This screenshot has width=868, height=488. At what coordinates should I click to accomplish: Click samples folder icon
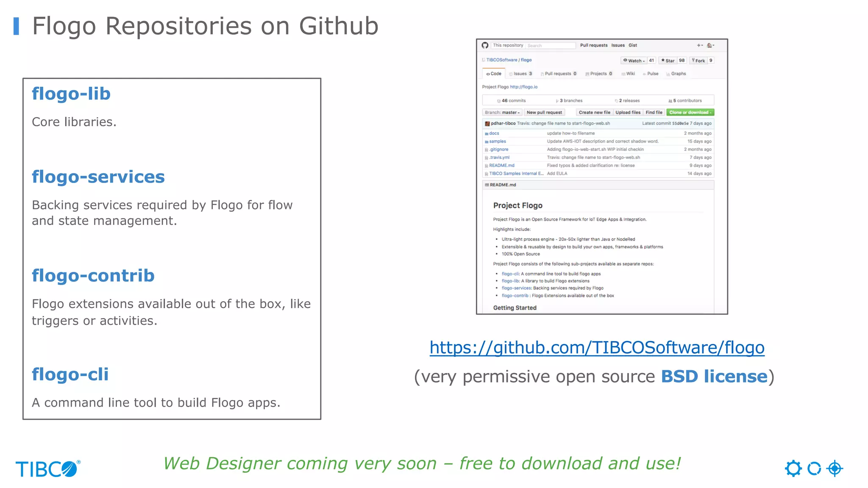coord(487,141)
